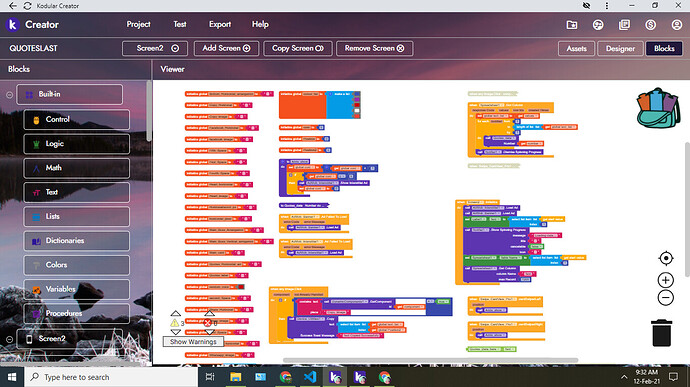Click the Remove Screen button
This screenshot has width=690, height=387.
click(x=374, y=48)
